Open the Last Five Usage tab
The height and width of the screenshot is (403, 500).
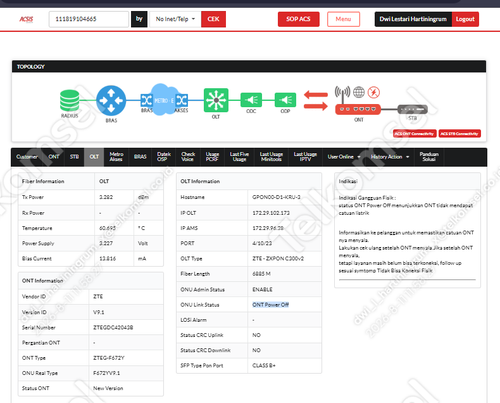point(239,157)
